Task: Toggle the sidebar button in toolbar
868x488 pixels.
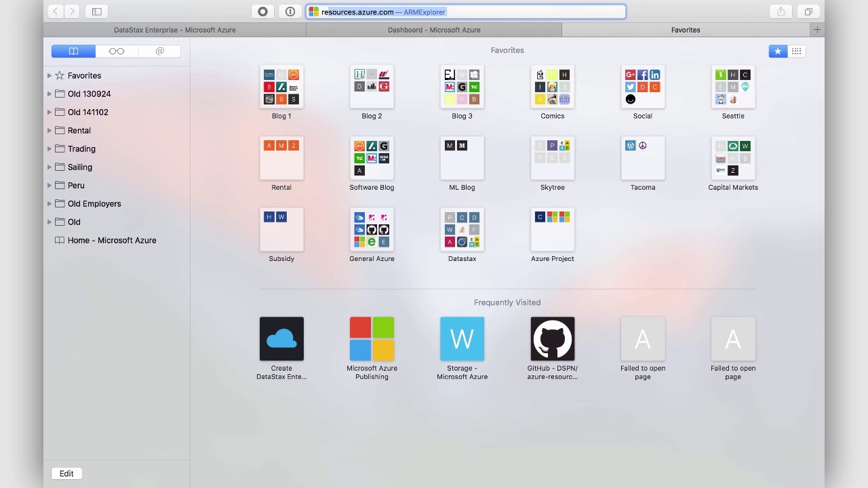Action: (x=97, y=12)
